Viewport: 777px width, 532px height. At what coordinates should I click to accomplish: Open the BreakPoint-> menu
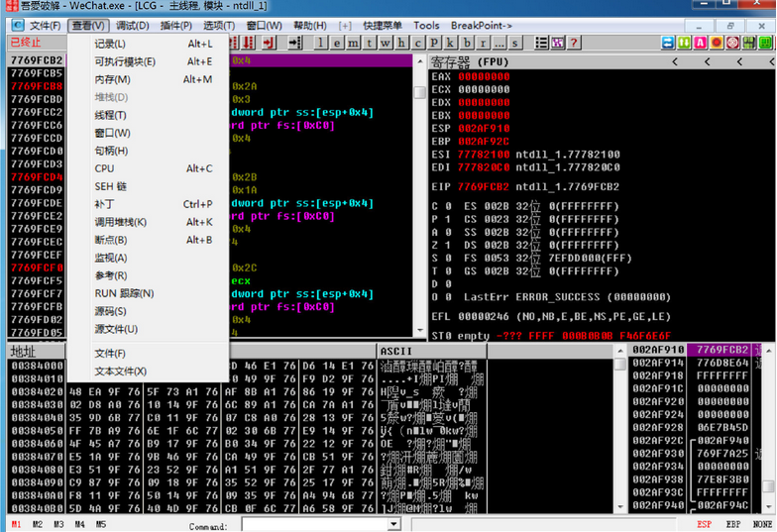coord(482,26)
